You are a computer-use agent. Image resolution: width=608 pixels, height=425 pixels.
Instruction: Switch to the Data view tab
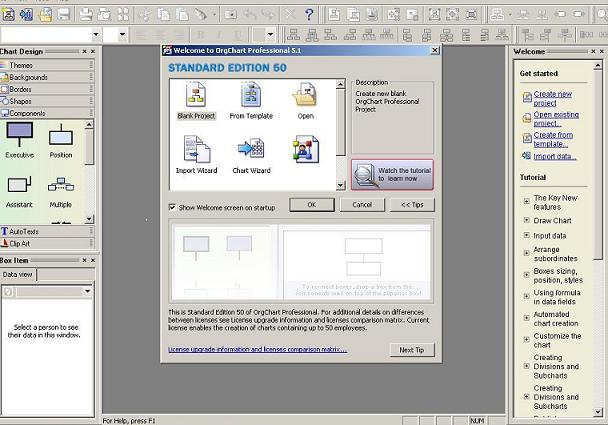click(x=17, y=275)
